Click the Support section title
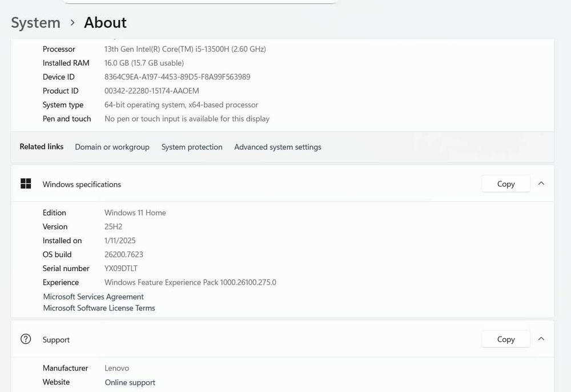 pos(56,340)
